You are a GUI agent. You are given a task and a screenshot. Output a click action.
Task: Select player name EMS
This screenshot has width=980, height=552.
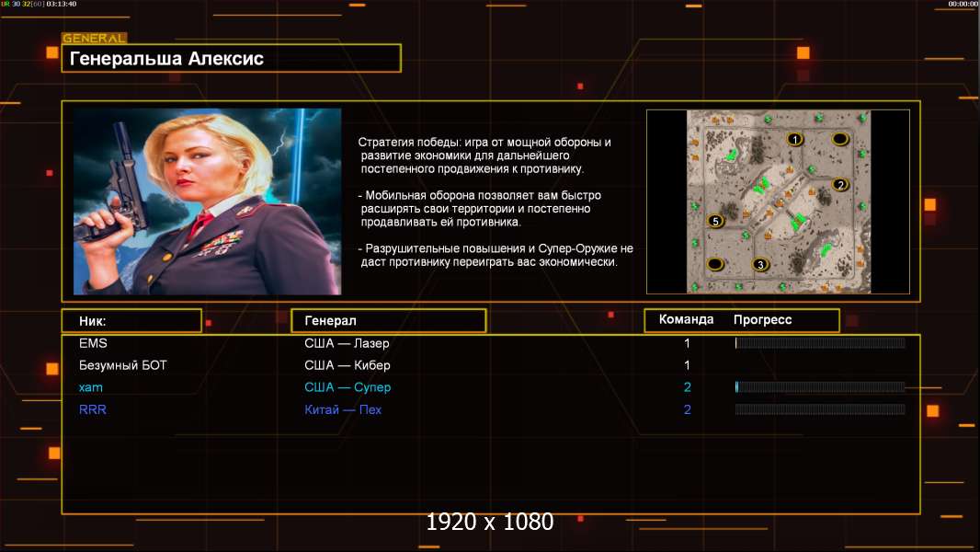pyautogui.click(x=93, y=343)
